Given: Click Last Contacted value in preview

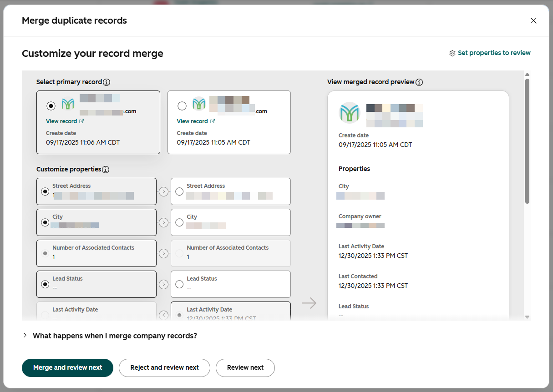Looking at the screenshot, I should [x=373, y=286].
